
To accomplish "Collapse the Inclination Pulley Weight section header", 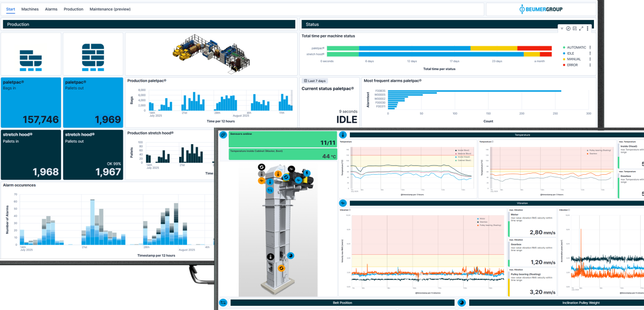I will [556, 303].
